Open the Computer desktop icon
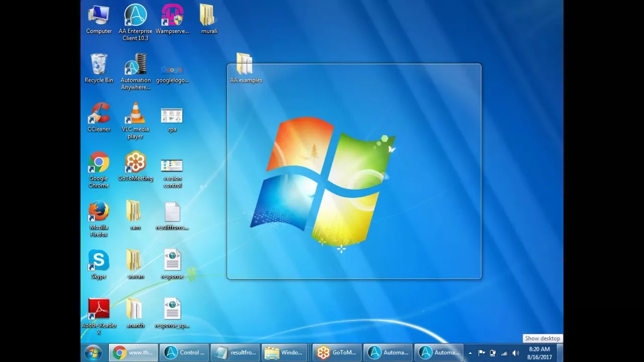 tap(99, 20)
